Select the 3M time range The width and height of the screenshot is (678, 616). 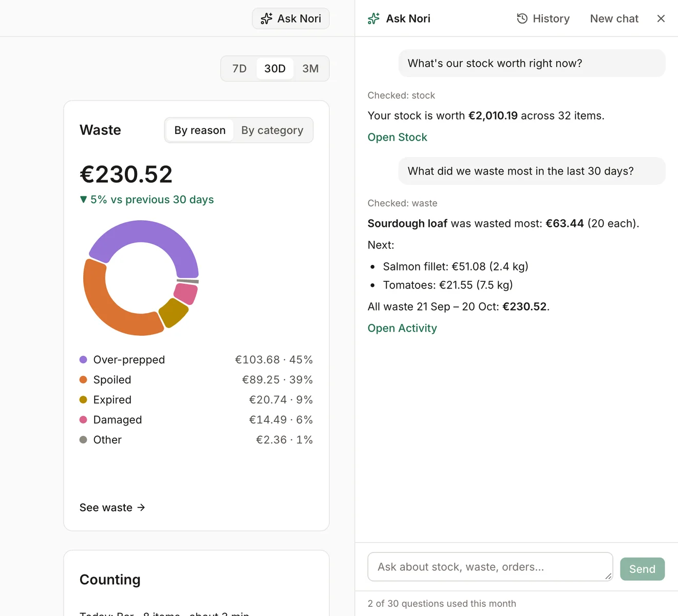(x=310, y=68)
